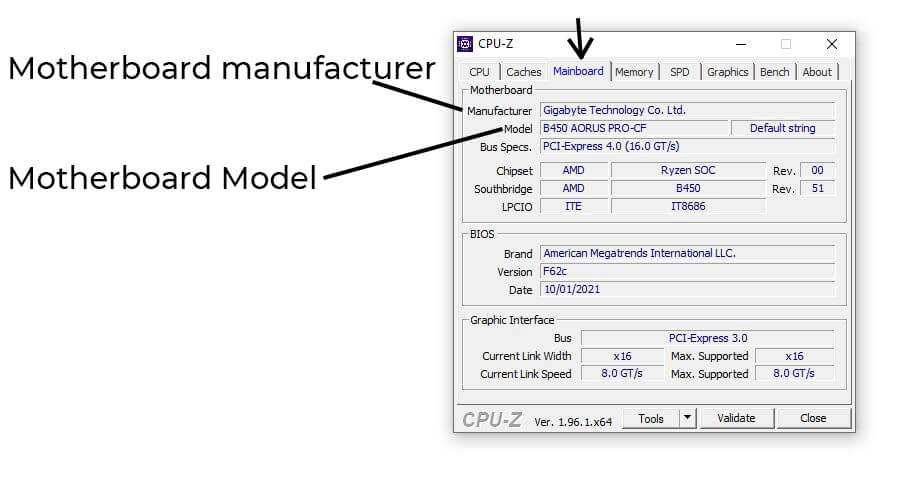The width and height of the screenshot is (897, 503).
Task: Open the Caches tab
Action: [x=523, y=72]
